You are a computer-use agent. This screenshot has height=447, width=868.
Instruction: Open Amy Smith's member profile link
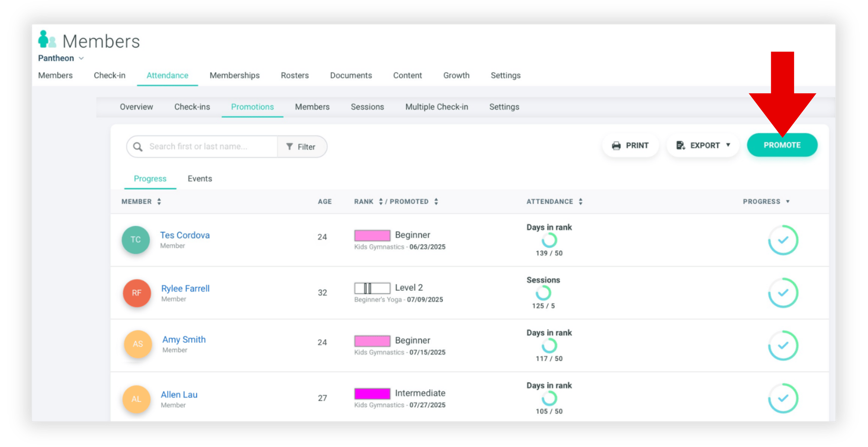coord(184,340)
